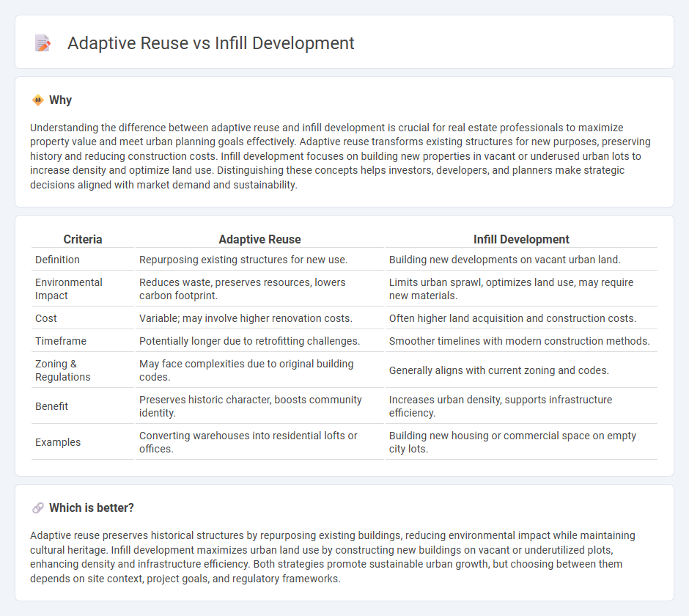Click cell 'Smoother timelines with modern construction methods.'
This screenshot has height=616, width=689.
point(520,341)
